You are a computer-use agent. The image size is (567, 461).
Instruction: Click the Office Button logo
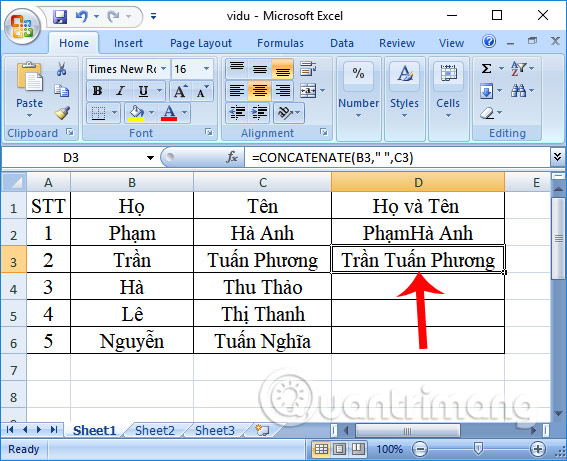click(x=22, y=27)
